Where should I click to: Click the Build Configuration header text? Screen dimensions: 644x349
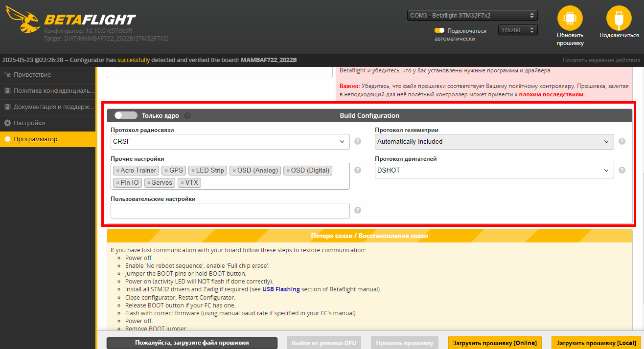pos(369,116)
